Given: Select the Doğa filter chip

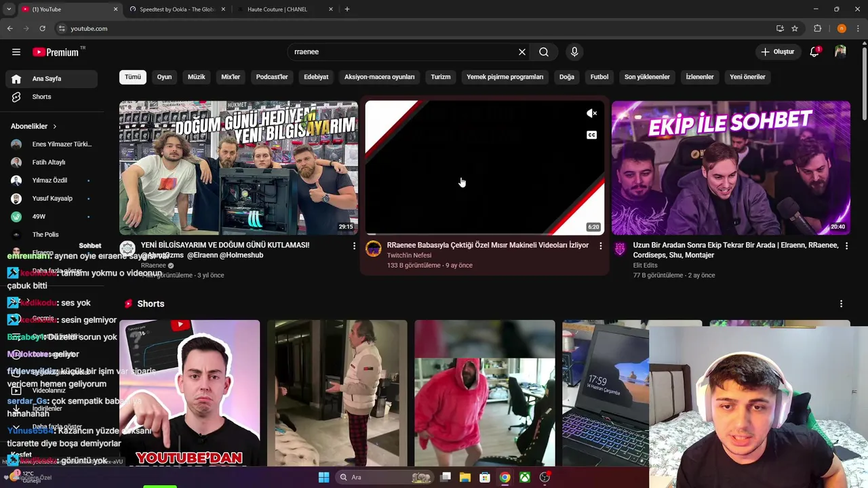Looking at the screenshot, I should point(567,77).
